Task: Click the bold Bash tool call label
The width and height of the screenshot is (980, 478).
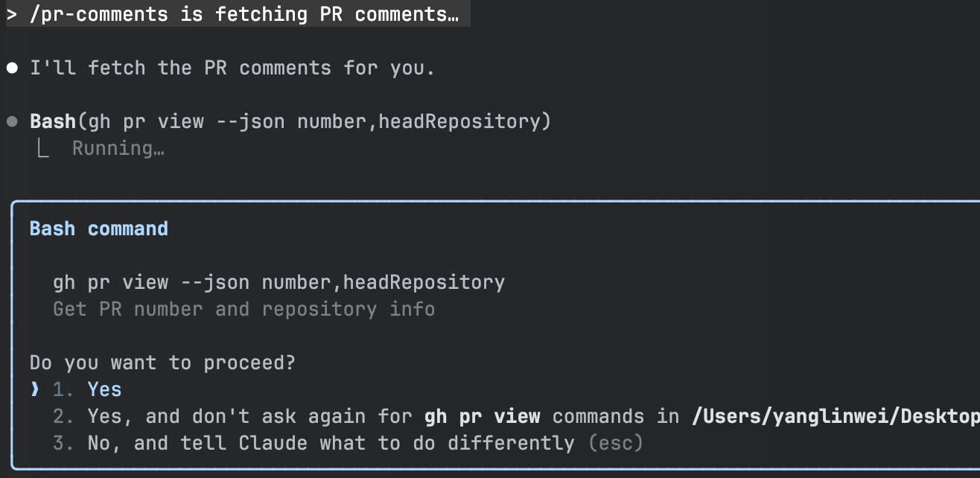Action: pyautogui.click(x=53, y=121)
